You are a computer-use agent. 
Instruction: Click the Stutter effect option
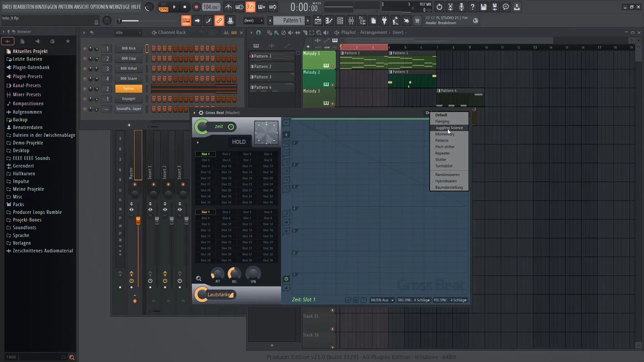pos(440,159)
